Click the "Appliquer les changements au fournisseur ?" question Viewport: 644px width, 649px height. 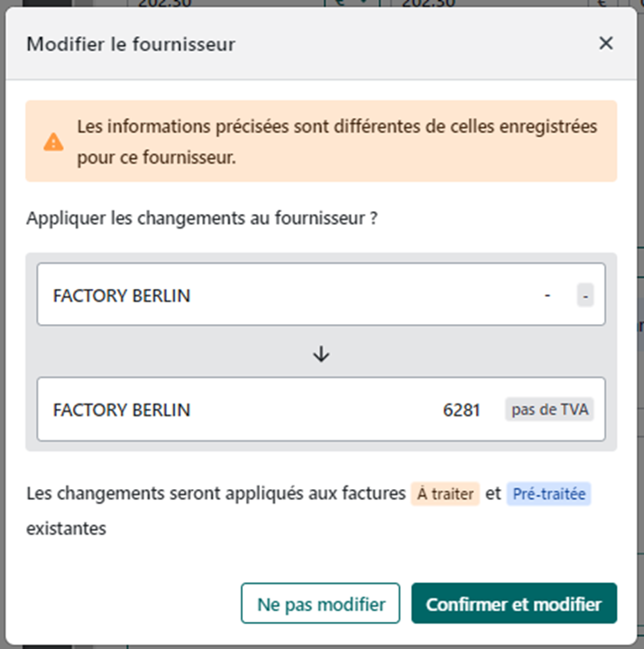pos(202,218)
